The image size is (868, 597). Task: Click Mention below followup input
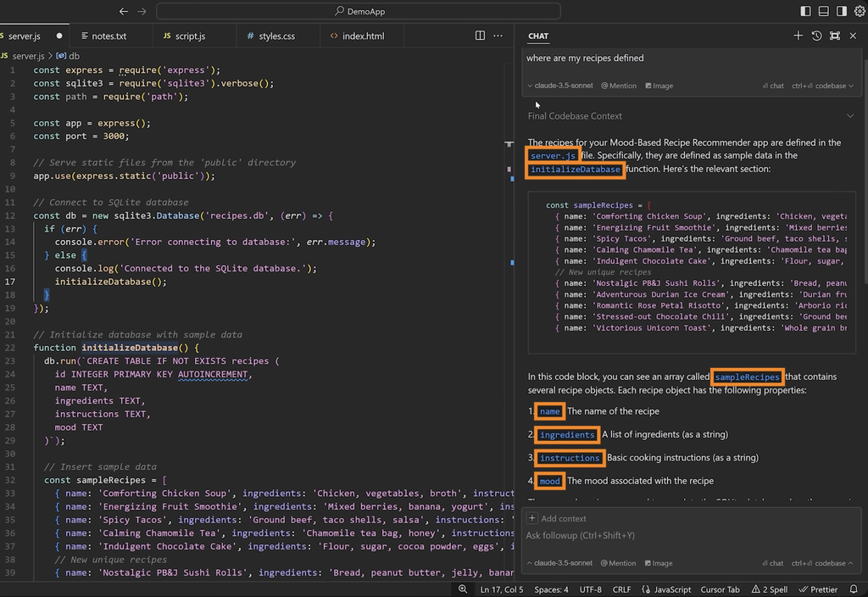click(x=618, y=563)
